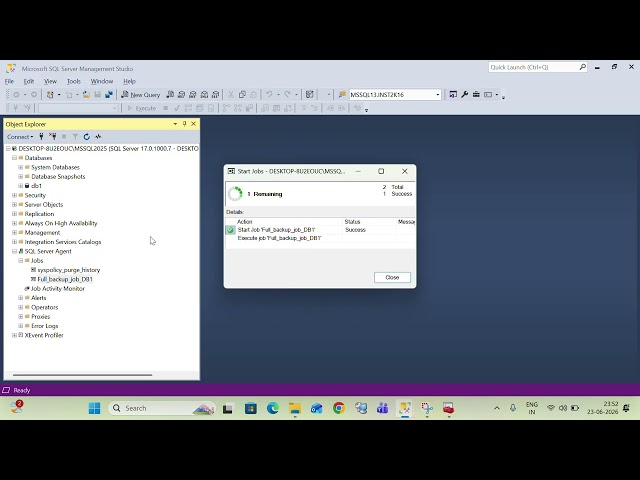The image size is (640, 480).
Task: Open Google Chrome from taskbar
Action: pyautogui.click(x=338, y=408)
